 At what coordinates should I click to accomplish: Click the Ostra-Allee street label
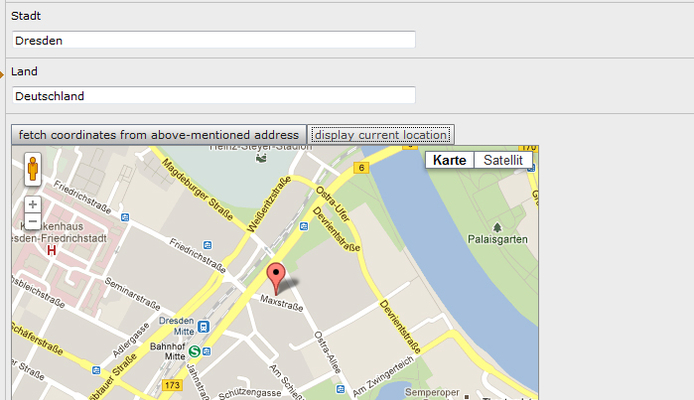tap(328, 352)
